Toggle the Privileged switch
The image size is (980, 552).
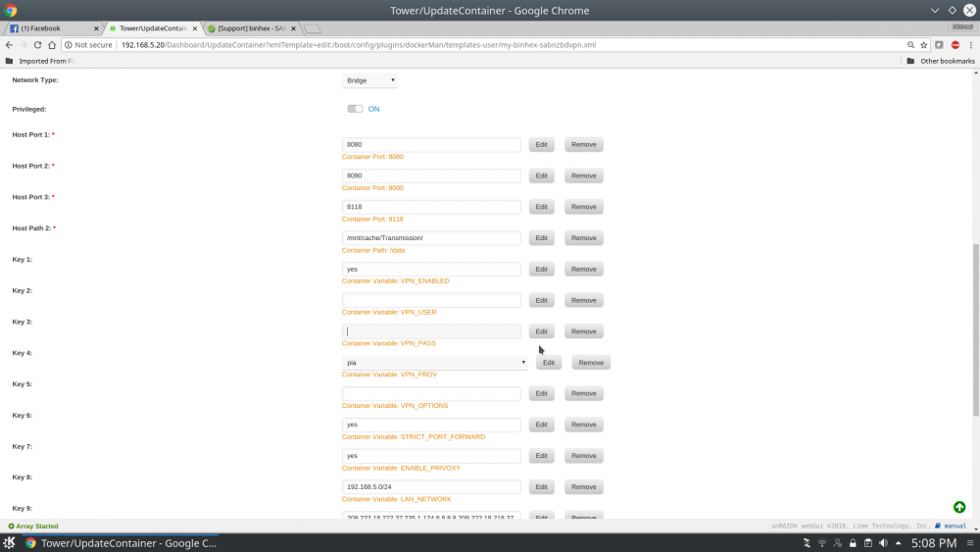[x=355, y=109]
